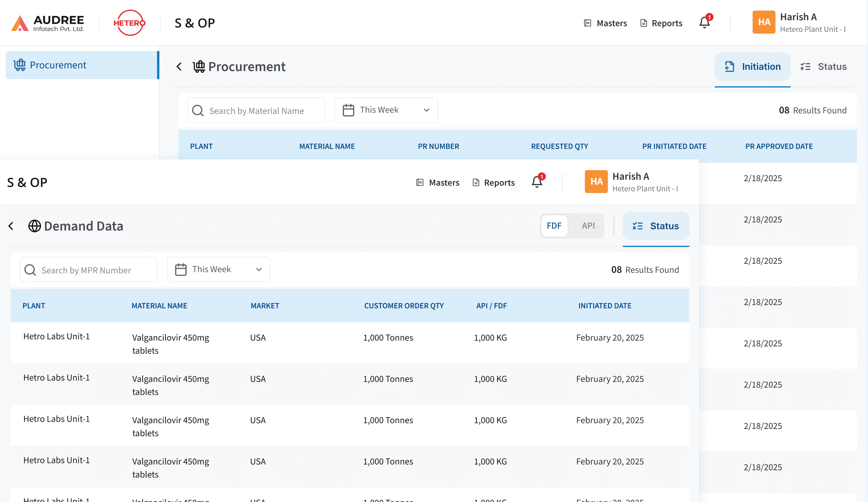The width and height of the screenshot is (868, 502).
Task: Keep FDF selected in the FDF/API toggle
Action: [554, 226]
